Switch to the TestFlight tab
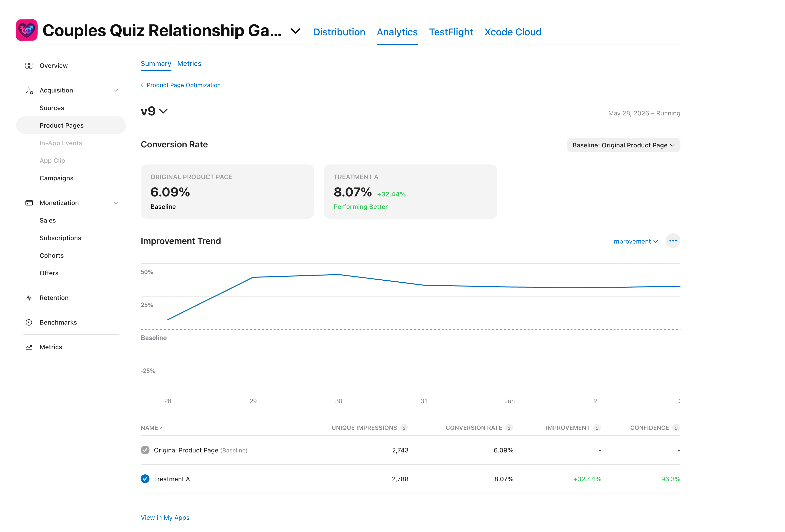Viewport: 785px width, 532px height. 451,32
